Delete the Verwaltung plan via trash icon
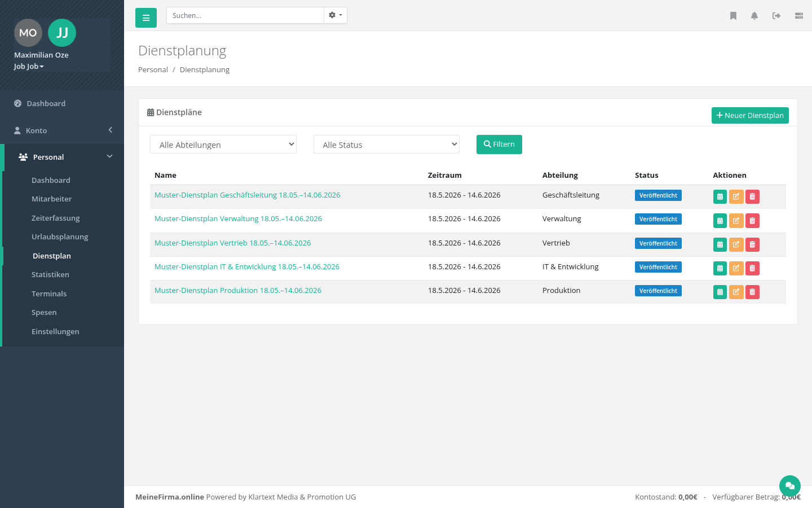Image resolution: width=812 pixels, height=508 pixels. 752,220
